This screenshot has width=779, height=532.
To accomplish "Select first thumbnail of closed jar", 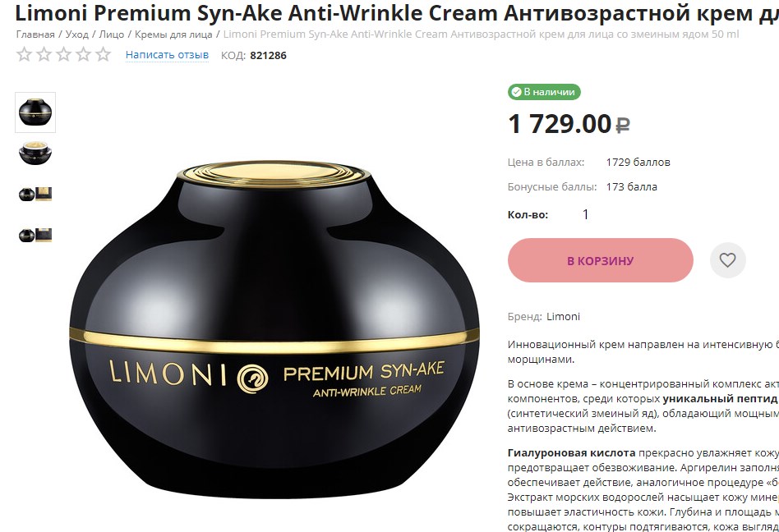I will coord(35,112).
